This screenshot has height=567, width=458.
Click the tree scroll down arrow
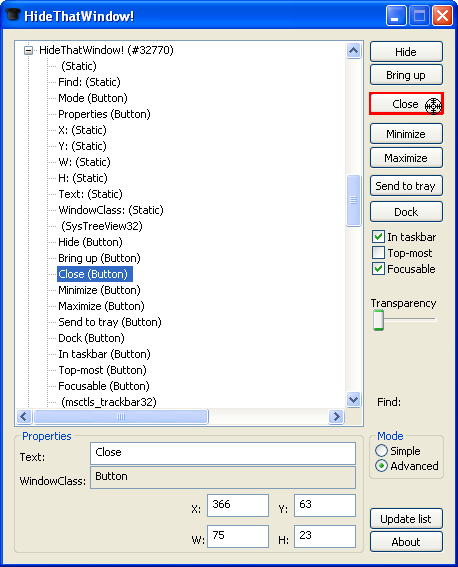point(353,400)
